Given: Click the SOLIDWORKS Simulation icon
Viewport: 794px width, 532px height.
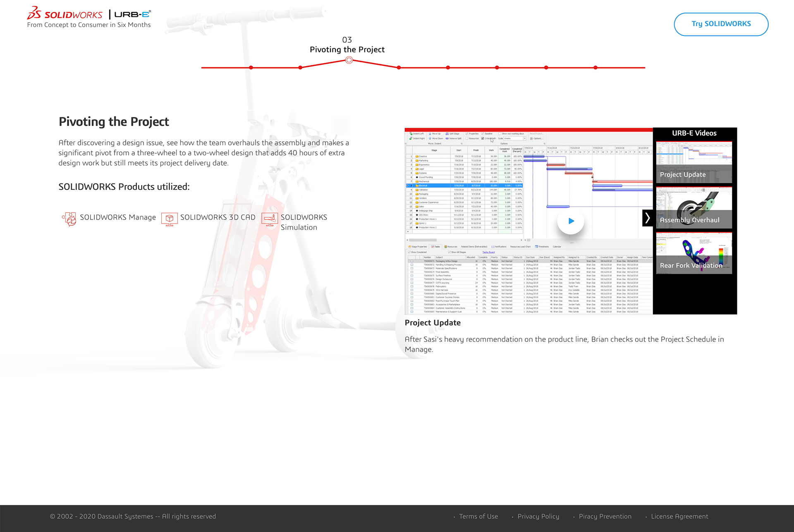Looking at the screenshot, I should click(x=270, y=219).
